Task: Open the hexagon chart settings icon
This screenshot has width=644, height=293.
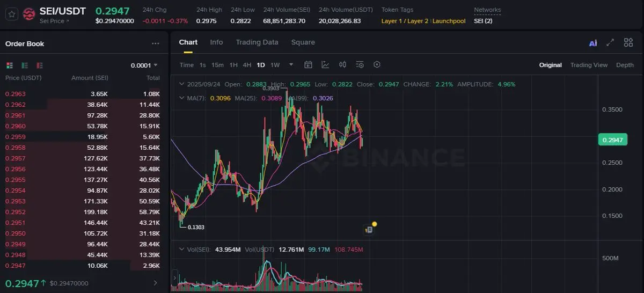Action: 377,65
